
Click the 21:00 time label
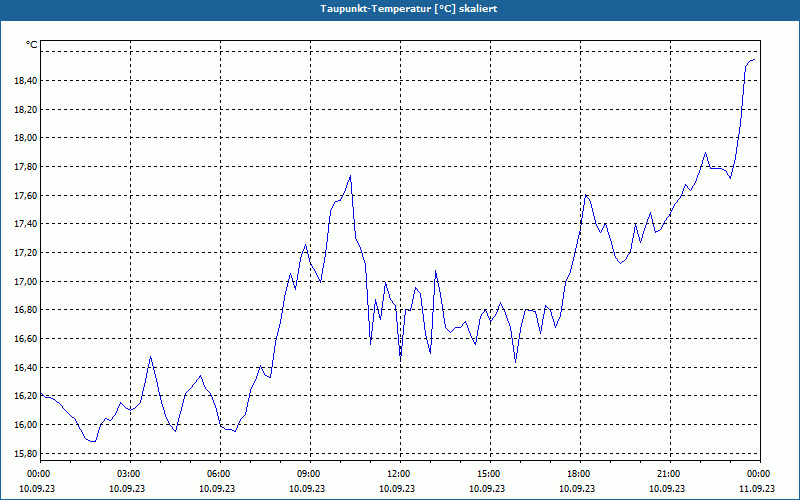(670, 473)
